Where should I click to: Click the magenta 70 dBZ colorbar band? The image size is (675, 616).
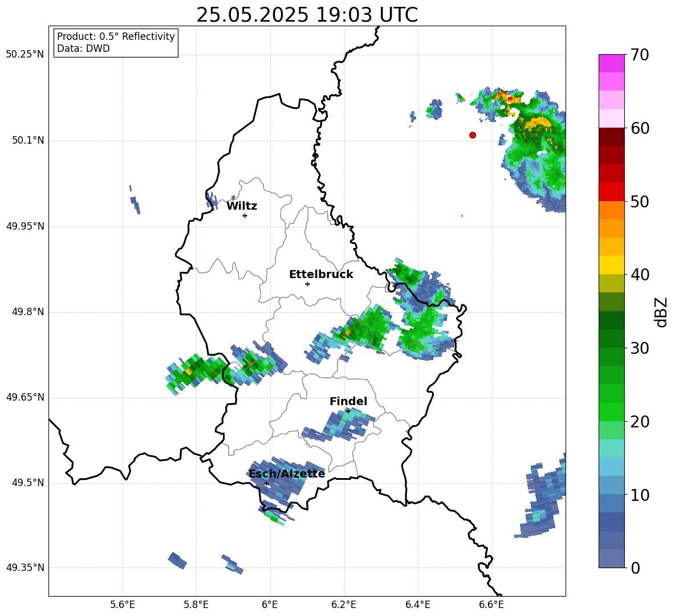(611, 63)
